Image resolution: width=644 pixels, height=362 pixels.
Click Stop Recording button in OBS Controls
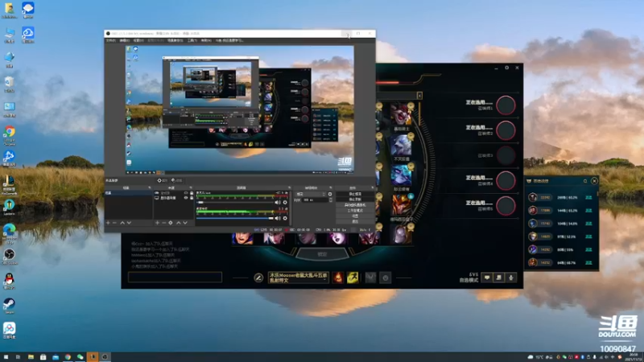355,200
